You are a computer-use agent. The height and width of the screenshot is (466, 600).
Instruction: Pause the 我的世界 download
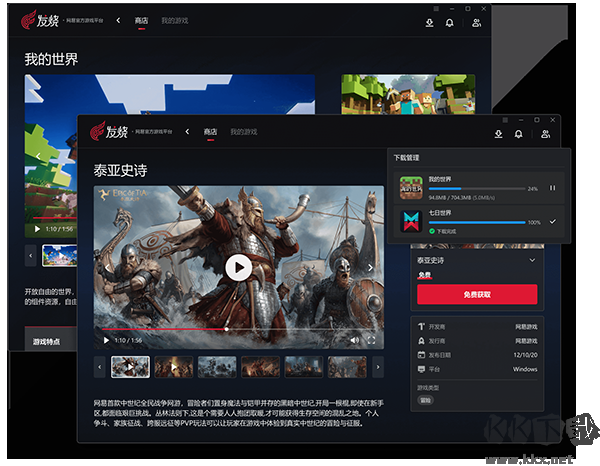tap(553, 188)
